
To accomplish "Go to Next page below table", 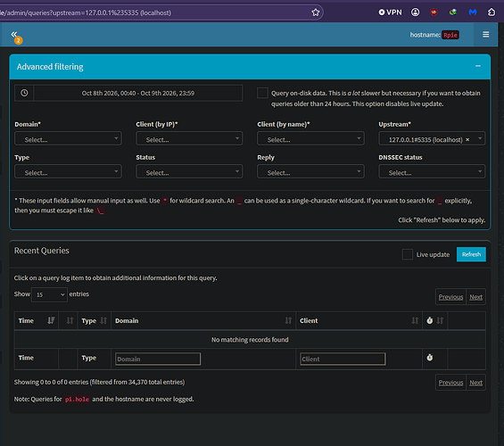I will click(x=475, y=383).
